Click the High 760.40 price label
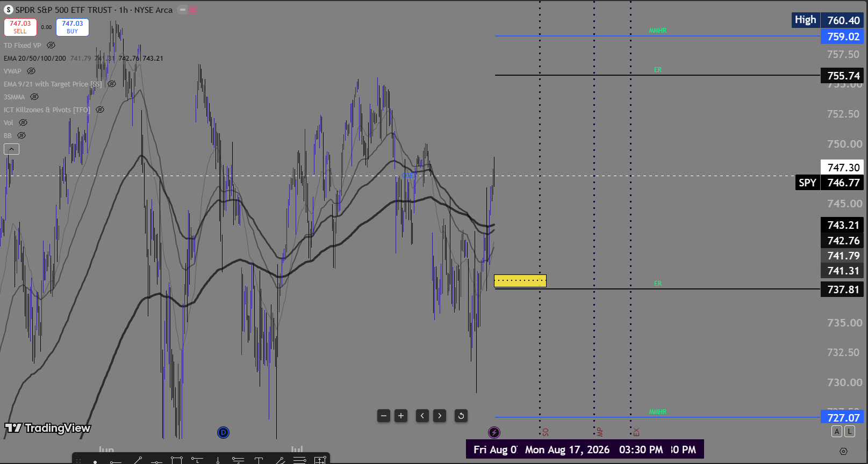 [x=828, y=20]
